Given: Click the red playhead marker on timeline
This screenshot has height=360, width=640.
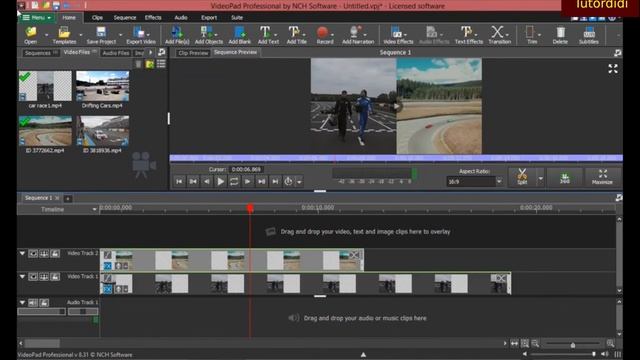Looking at the screenshot, I should 250,209.
